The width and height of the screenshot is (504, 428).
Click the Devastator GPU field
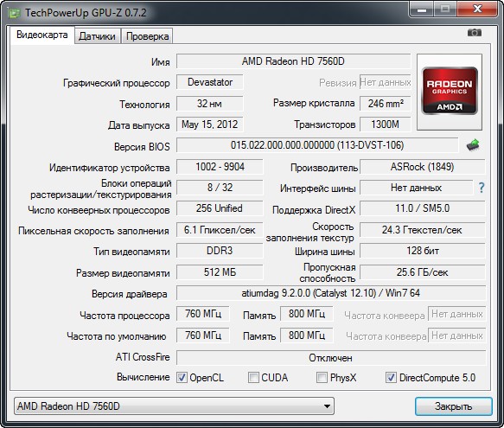coord(210,82)
